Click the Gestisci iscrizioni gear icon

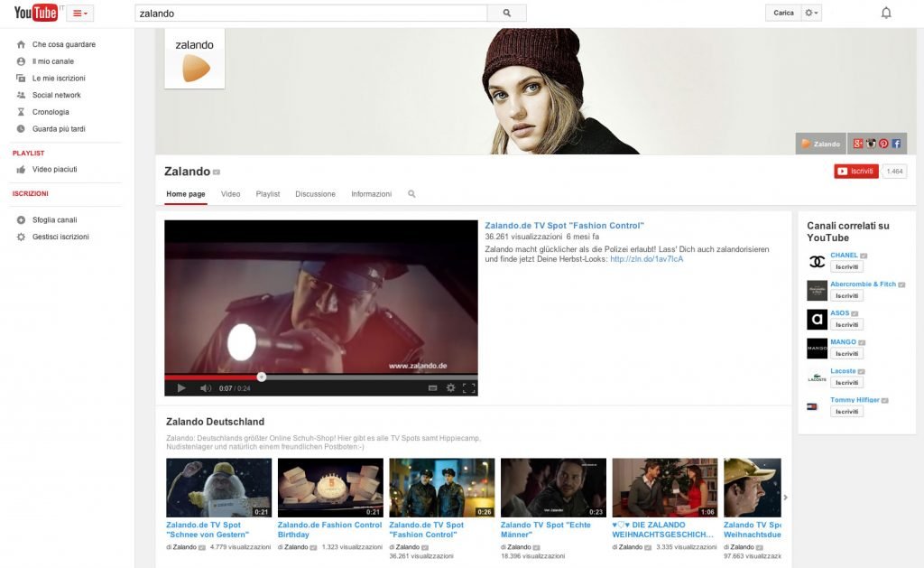22,237
